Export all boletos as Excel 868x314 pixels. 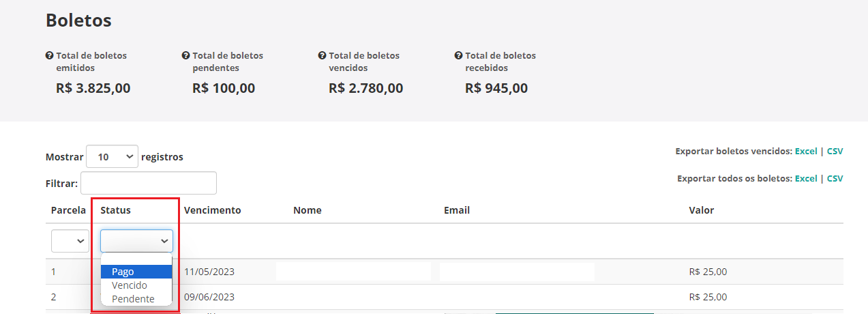click(806, 178)
